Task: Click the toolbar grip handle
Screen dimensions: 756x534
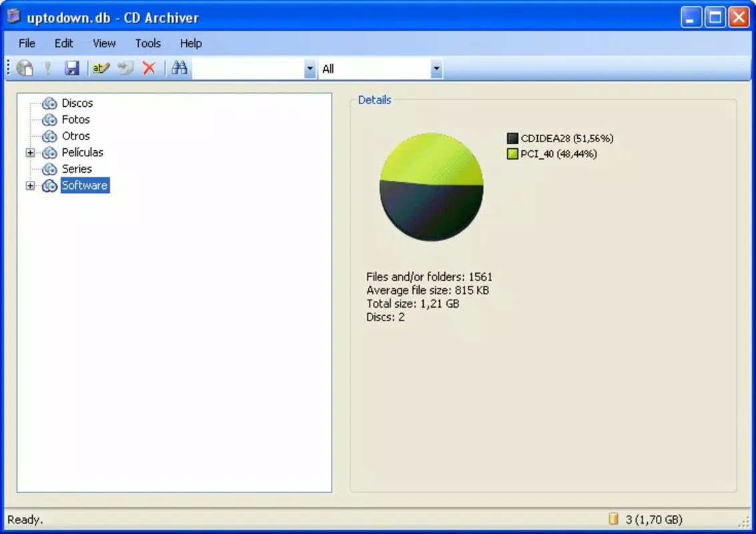Action: (8, 68)
